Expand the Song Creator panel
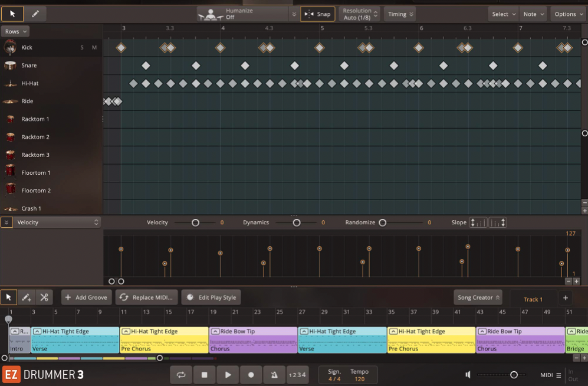Image resolution: width=588 pixels, height=386 pixels. coord(478,297)
